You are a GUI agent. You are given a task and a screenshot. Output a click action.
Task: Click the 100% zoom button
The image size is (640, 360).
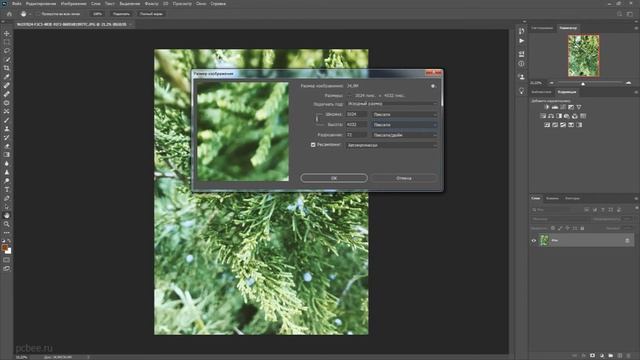(97, 14)
